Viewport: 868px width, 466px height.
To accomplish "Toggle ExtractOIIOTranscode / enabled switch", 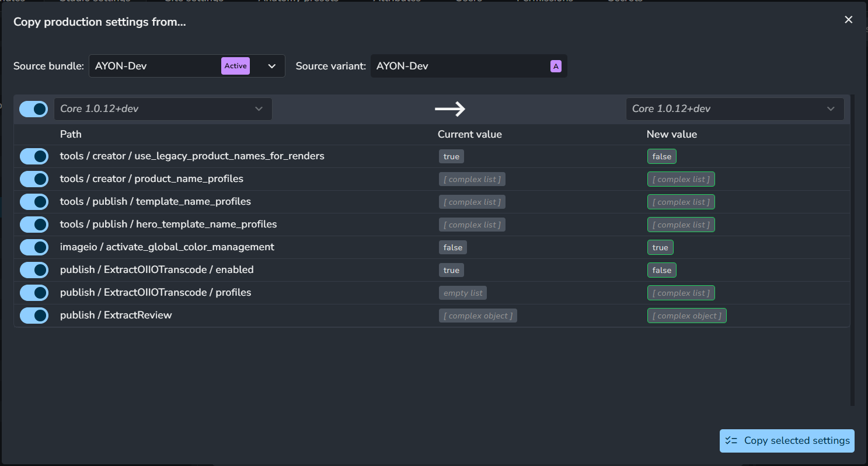I will click(x=34, y=270).
